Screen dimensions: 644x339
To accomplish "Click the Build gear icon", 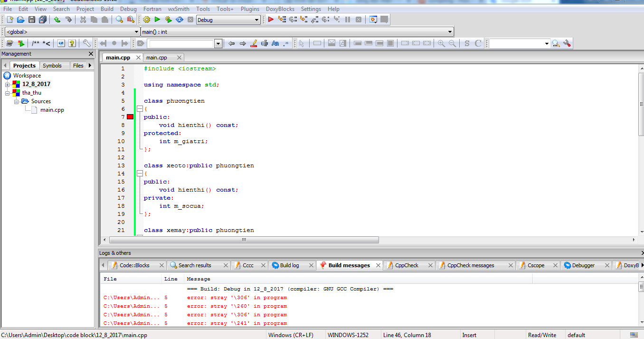I will 147,19.
